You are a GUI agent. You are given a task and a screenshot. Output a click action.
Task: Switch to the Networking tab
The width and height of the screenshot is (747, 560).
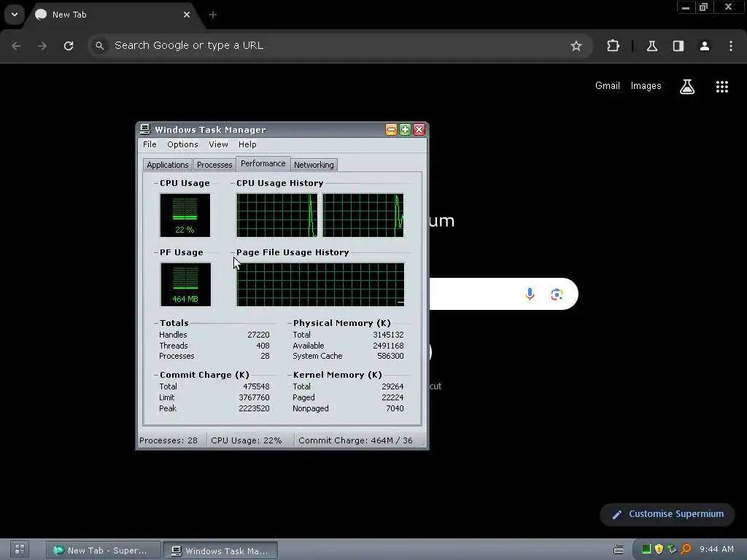(x=314, y=165)
